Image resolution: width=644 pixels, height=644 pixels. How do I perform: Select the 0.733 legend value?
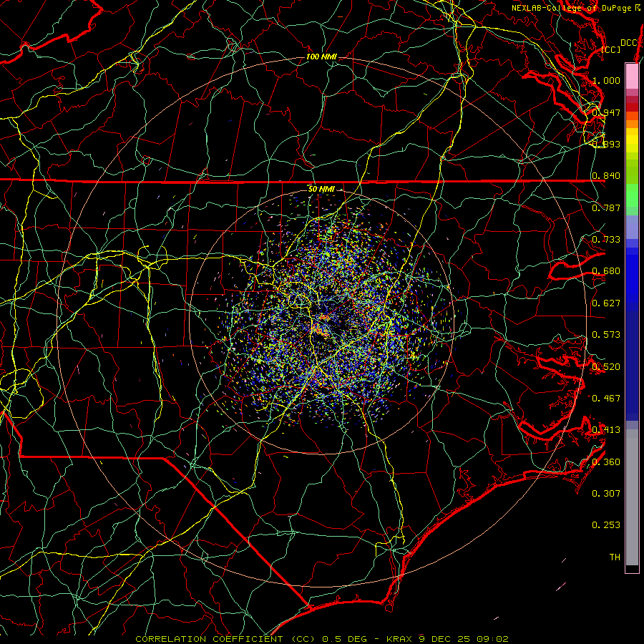[606, 240]
